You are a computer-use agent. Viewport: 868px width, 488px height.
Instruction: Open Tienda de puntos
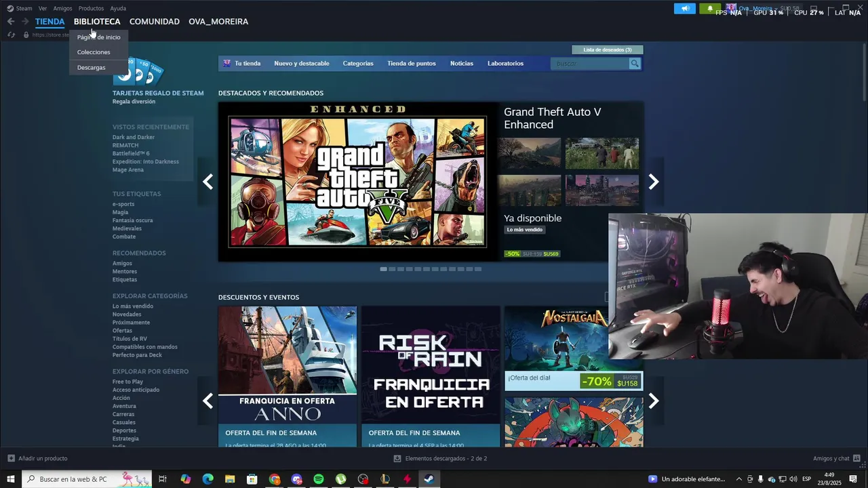pos(412,63)
